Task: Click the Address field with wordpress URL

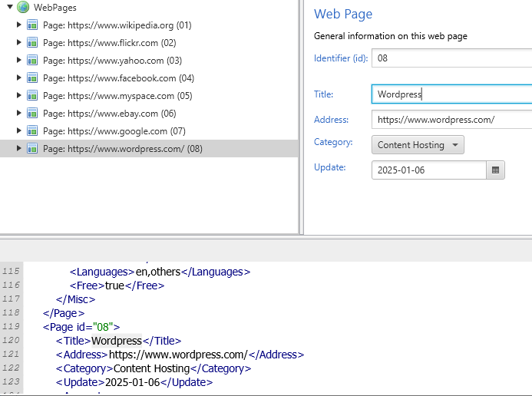Action: pos(451,119)
